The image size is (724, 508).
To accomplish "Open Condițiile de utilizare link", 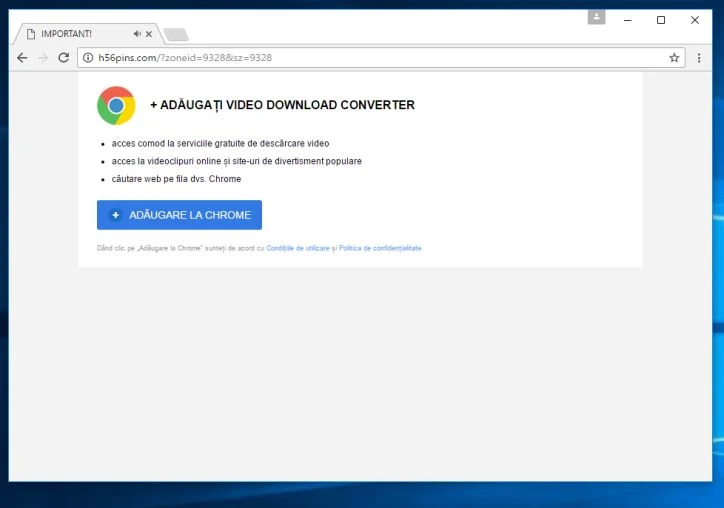I will point(298,248).
